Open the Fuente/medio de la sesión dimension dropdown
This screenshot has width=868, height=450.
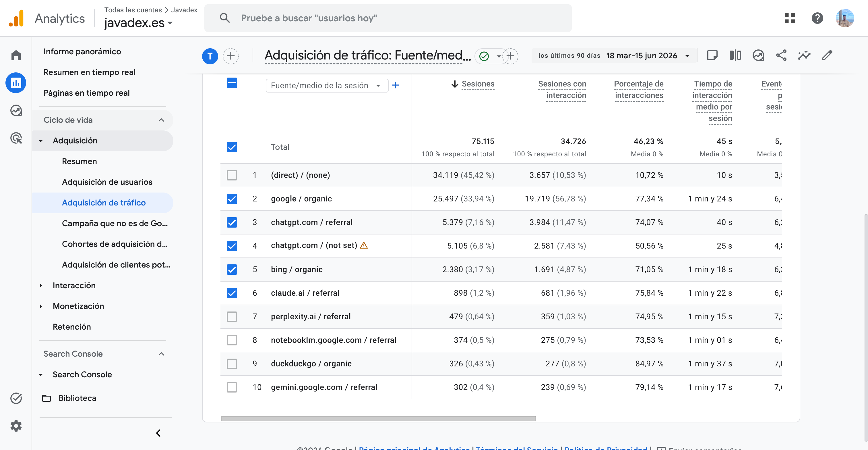327,85
